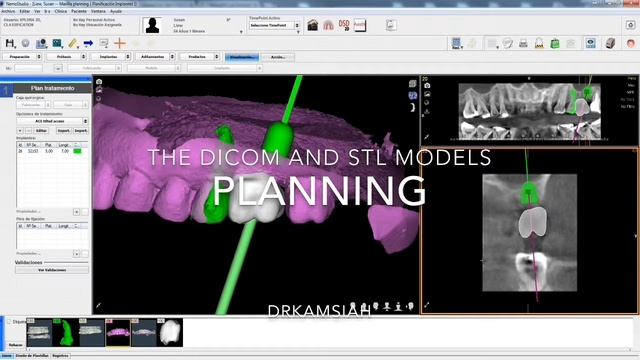The width and height of the screenshot is (640, 360).
Task: Expand the patient info arrow
Action: [241, 32]
